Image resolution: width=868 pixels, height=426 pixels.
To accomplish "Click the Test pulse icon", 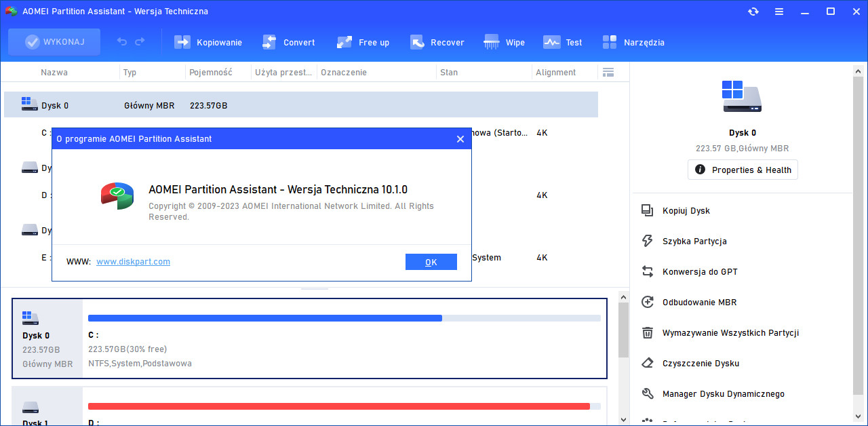I will point(551,42).
